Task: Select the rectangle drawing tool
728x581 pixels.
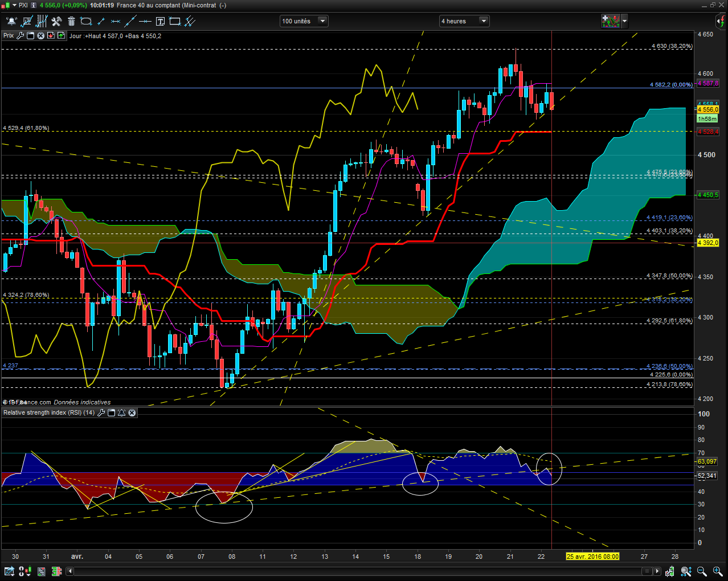Action: [175, 22]
